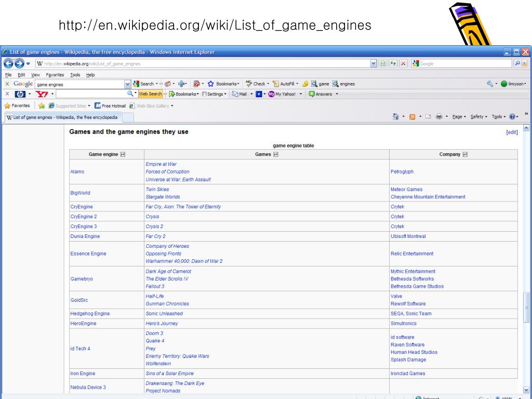The image size is (532, 399).
Task: Expand the Google toolbar search field dropdown
Action: (x=128, y=84)
